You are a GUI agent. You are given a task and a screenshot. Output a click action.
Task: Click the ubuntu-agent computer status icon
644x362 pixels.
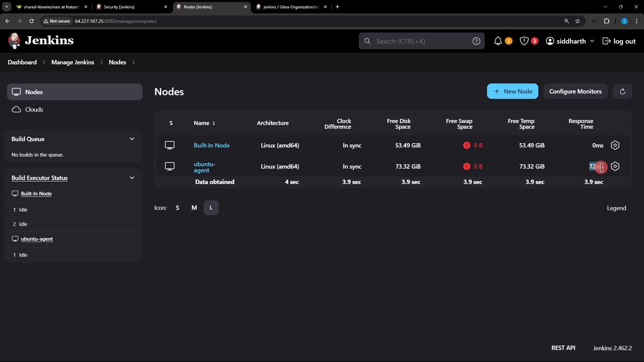[x=170, y=167]
